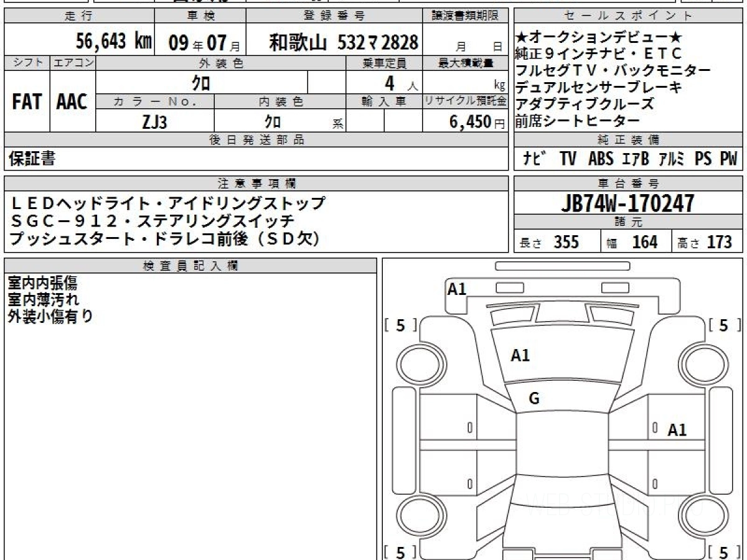Image resolution: width=747 pixels, height=560 pixels.
Task: Click the 純正9インチナビ・ETC line
Action: point(599,54)
